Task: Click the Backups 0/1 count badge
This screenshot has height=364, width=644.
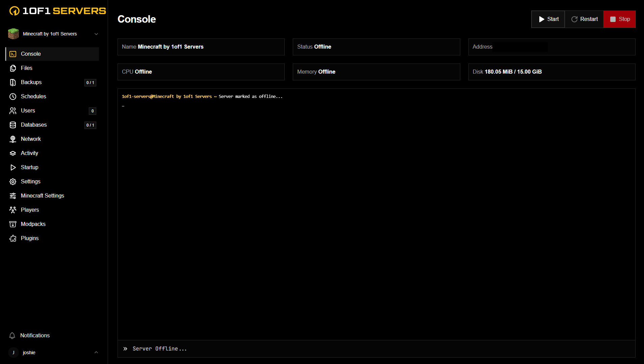Action: [x=90, y=83]
